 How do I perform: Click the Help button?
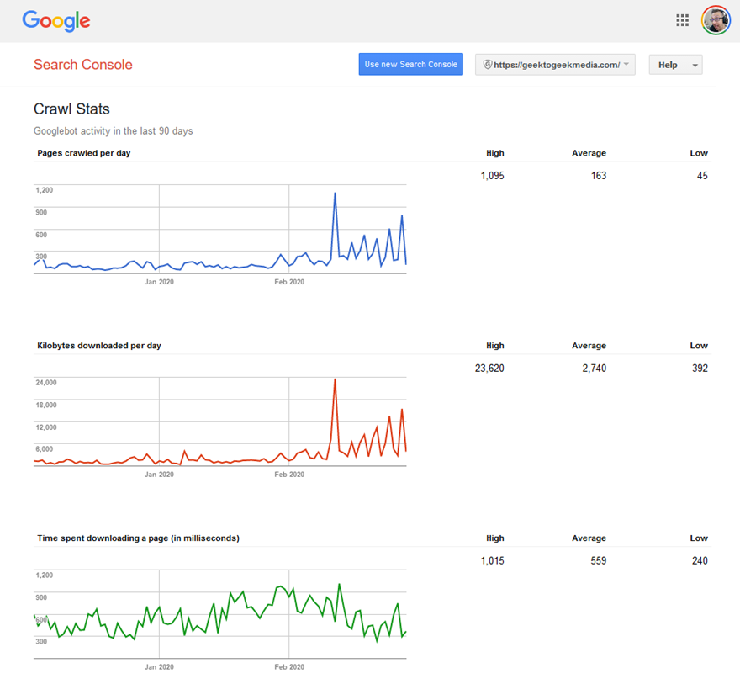click(675, 65)
